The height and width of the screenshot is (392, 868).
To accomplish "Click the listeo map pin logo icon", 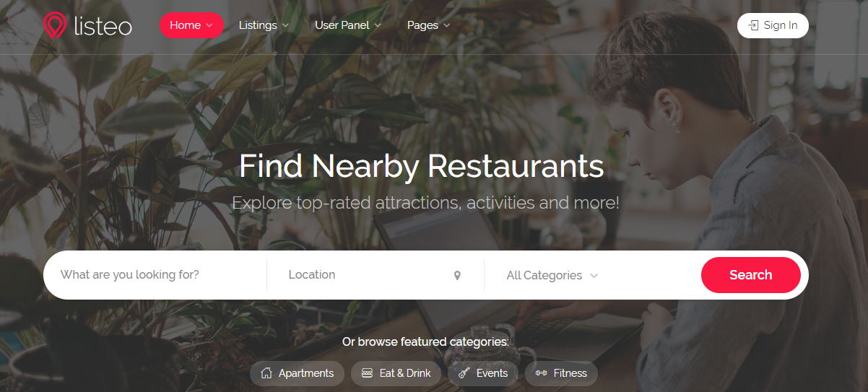I will (54, 25).
